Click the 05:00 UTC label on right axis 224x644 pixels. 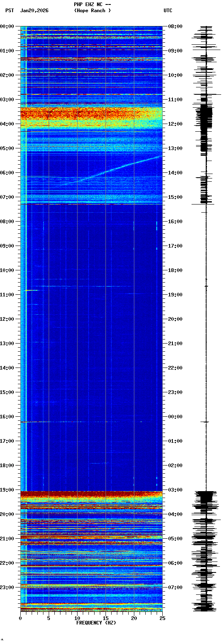175,539
